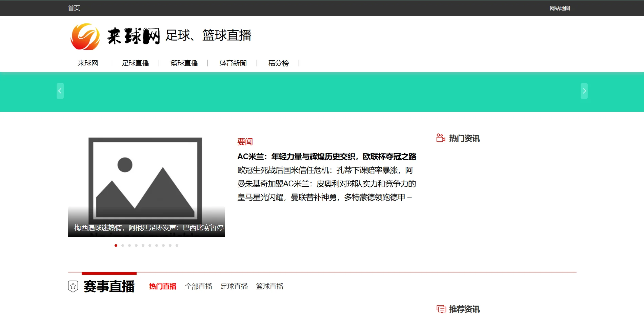The image size is (644, 329).
Task: Switch to the 热门直播 tab
Action: click(163, 286)
